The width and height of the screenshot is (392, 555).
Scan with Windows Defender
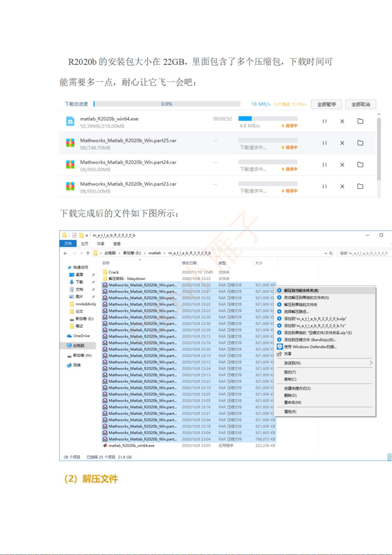[325, 347]
